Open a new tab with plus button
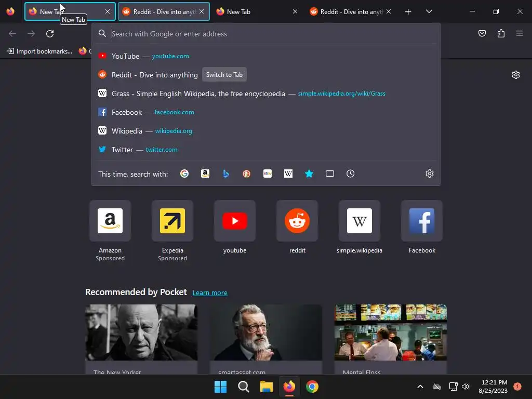This screenshot has width=532, height=399. tap(408, 12)
